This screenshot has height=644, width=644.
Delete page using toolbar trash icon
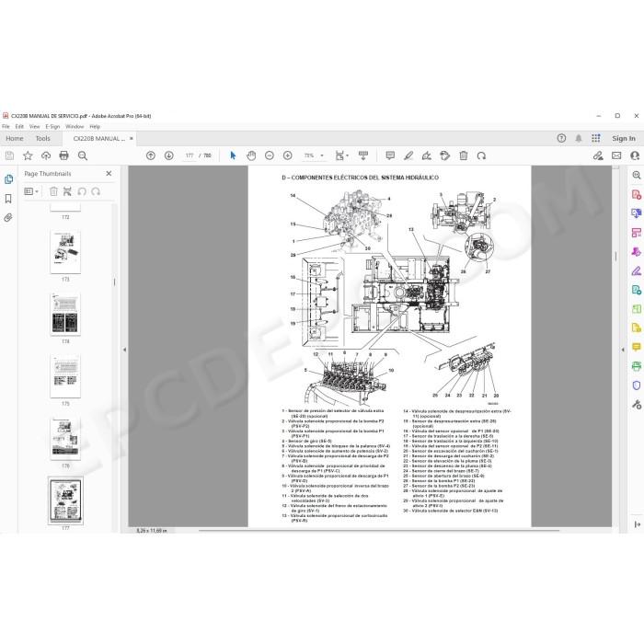point(464,155)
